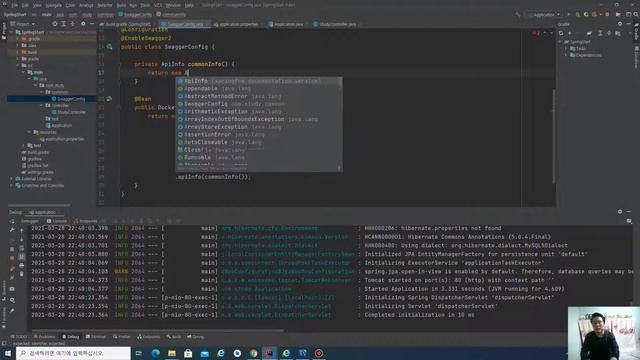This screenshot has height=360, width=640.
Task: Click the console horizontal scrollbar
Action: pyautogui.click(x=158, y=331)
